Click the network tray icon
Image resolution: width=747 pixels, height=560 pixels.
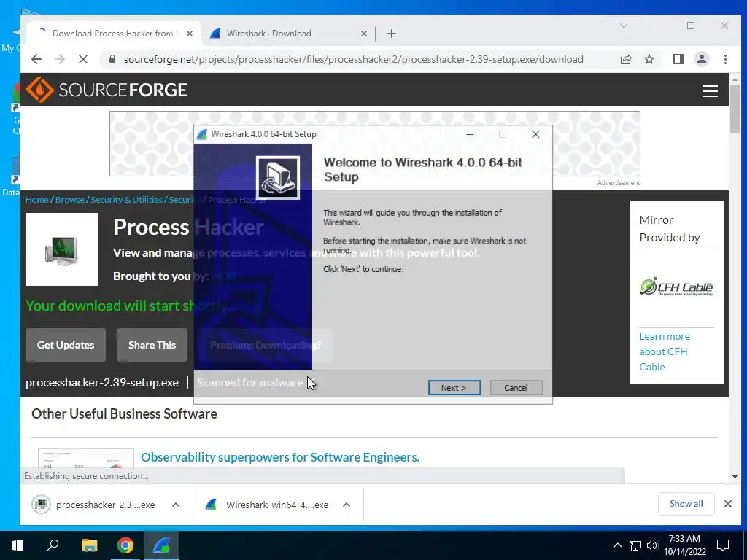tap(635, 545)
